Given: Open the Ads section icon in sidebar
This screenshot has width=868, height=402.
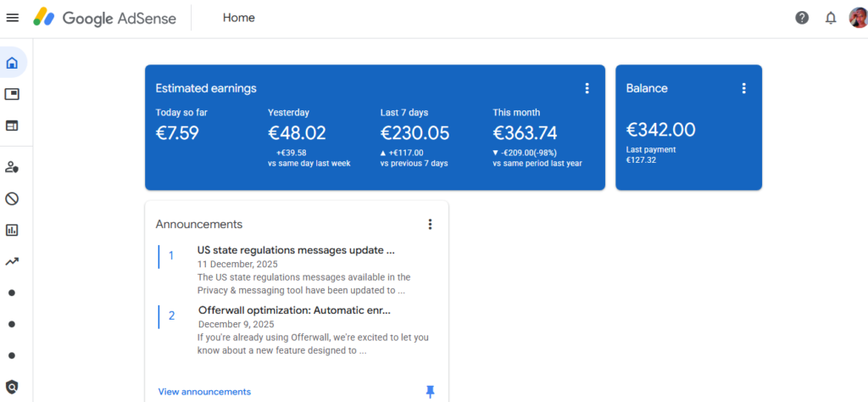Looking at the screenshot, I should (12, 94).
